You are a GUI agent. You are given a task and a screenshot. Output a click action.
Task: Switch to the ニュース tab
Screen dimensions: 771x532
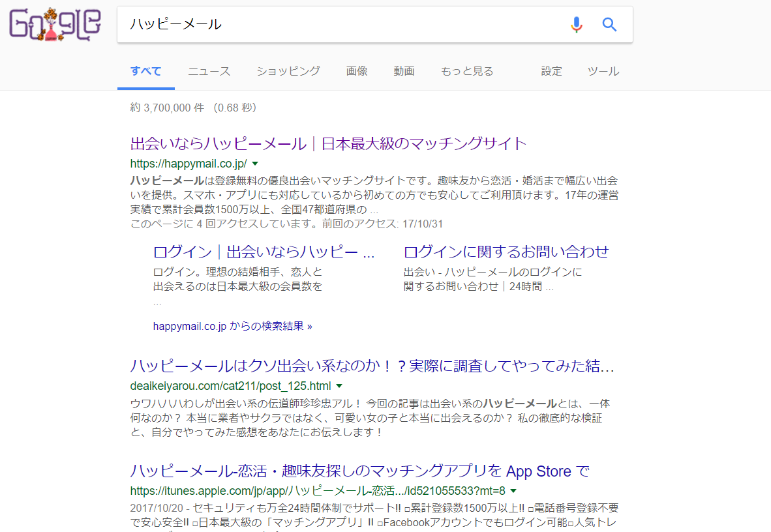(209, 71)
